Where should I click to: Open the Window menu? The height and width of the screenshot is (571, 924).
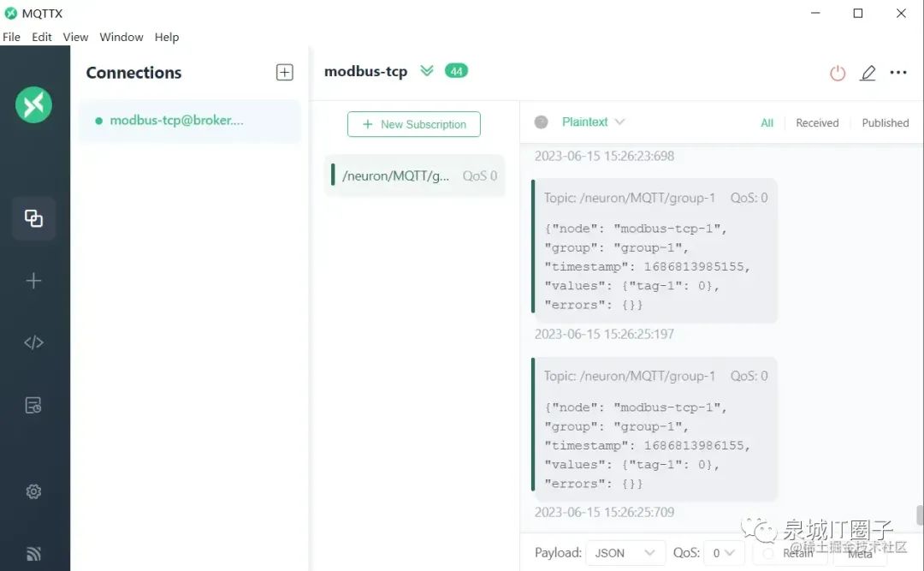click(x=121, y=37)
